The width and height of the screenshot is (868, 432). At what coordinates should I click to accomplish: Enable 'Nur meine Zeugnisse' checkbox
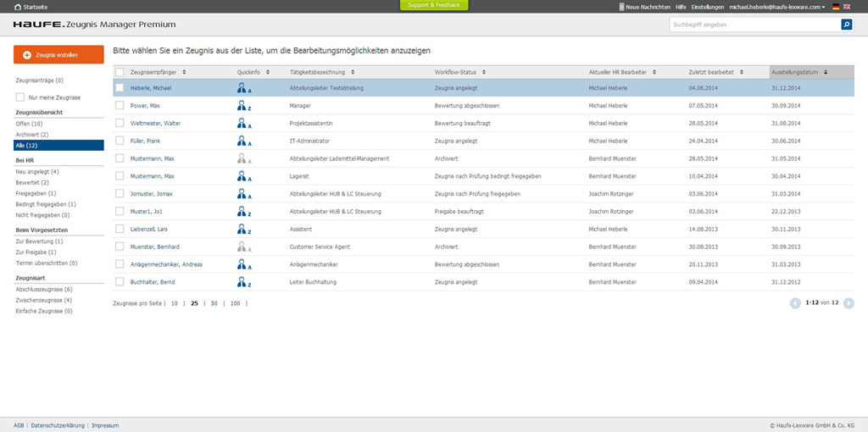coord(20,97)
